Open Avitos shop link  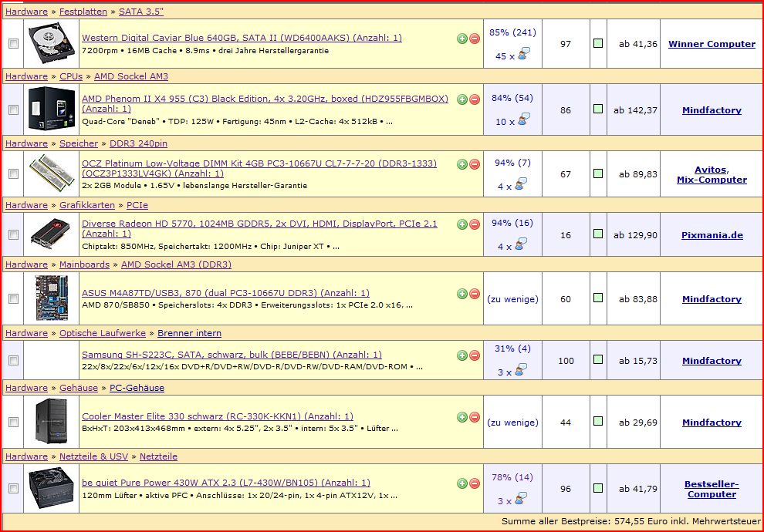[711, 170]
